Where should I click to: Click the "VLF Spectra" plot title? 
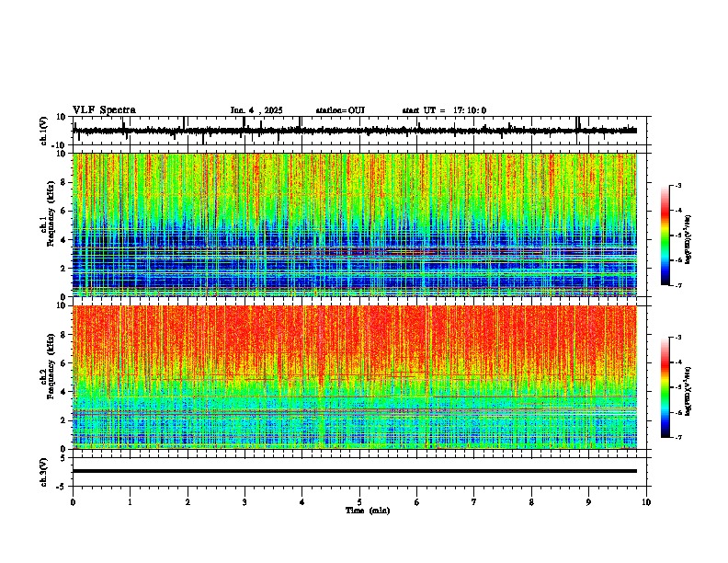[104, 110]
